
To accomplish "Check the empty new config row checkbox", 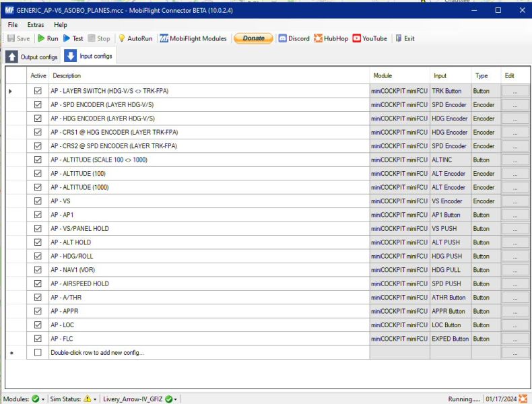I will click(x=38, y=352).
